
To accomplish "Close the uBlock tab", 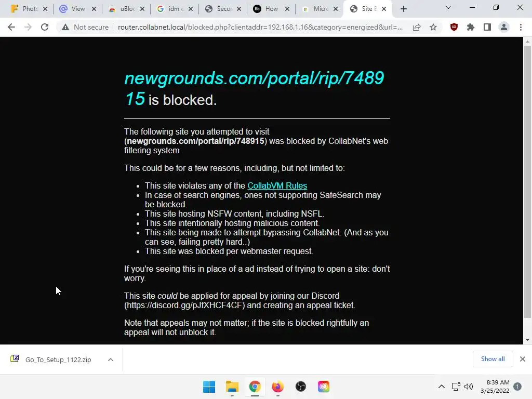I will (x=142, y=9).
